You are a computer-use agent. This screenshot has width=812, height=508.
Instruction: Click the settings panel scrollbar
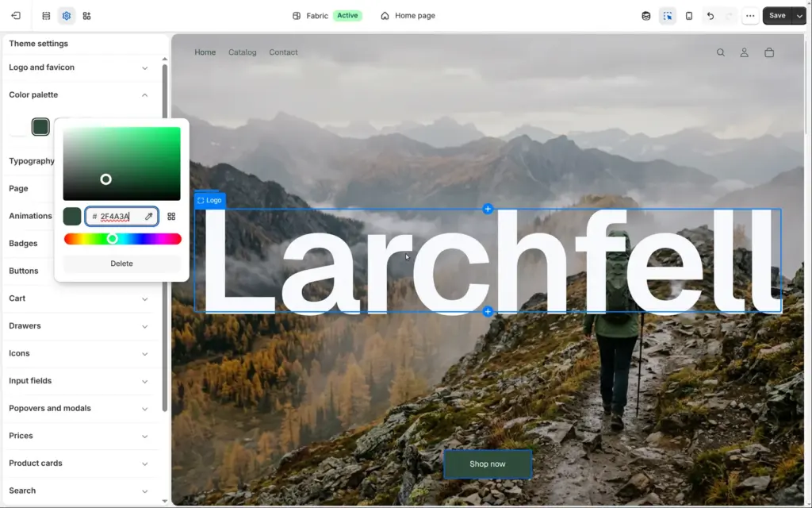click(165, 237)
